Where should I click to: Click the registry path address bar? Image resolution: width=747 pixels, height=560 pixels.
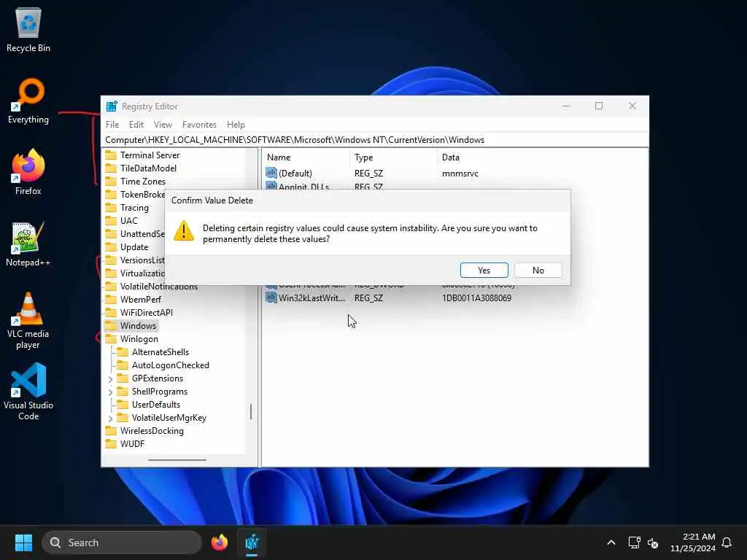pyautogui.click(x=376, y=140)
